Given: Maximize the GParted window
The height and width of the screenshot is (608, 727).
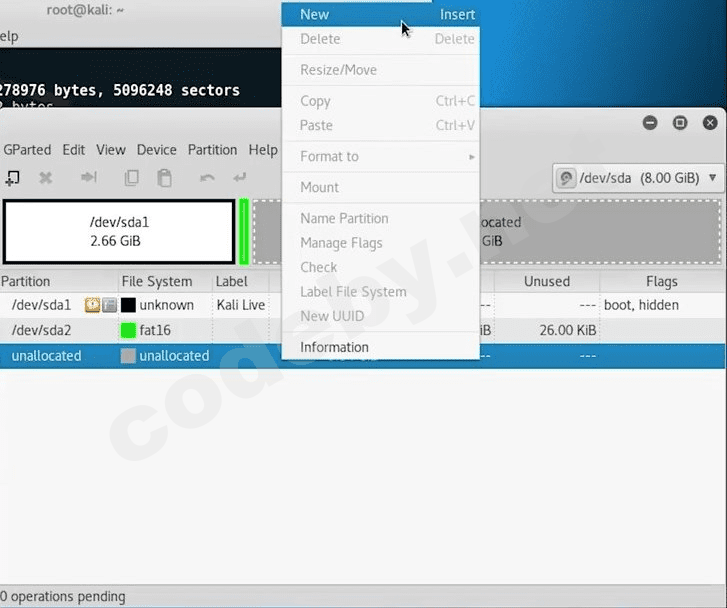Looking at the screenshot, I should [x=680, y=123].
